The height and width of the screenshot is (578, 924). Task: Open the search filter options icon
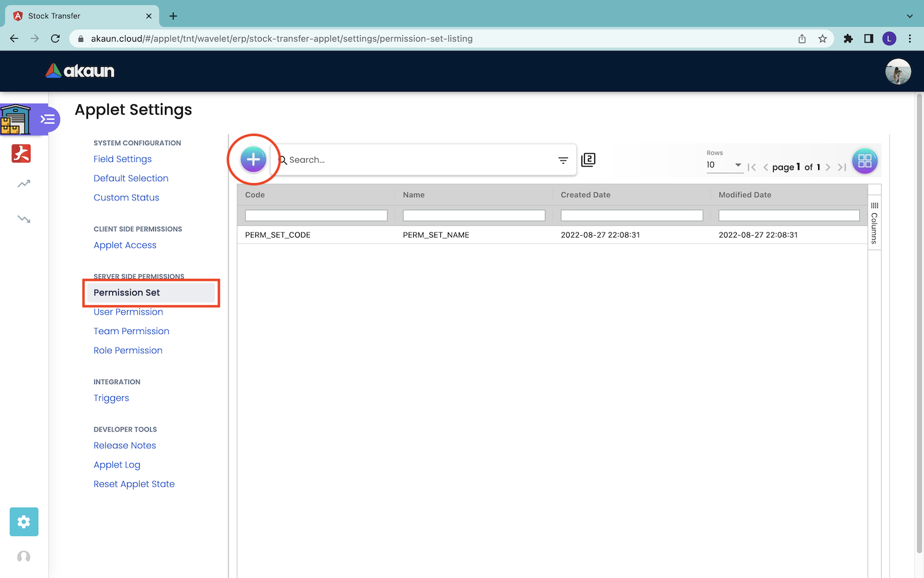click(x=563, y=161)
